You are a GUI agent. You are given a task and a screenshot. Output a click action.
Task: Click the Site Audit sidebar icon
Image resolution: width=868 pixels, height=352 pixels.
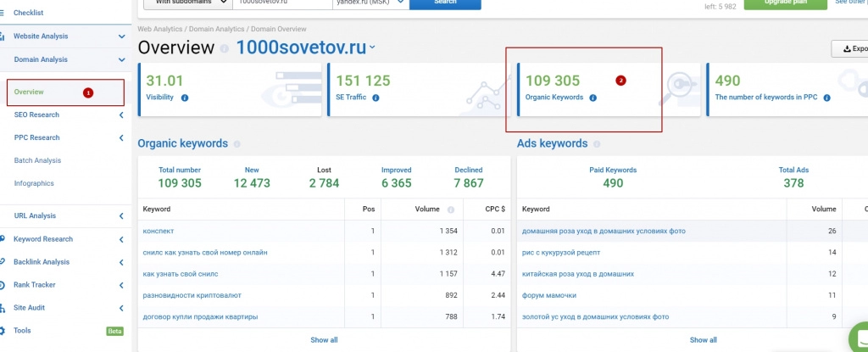click(x=3, y=308)
